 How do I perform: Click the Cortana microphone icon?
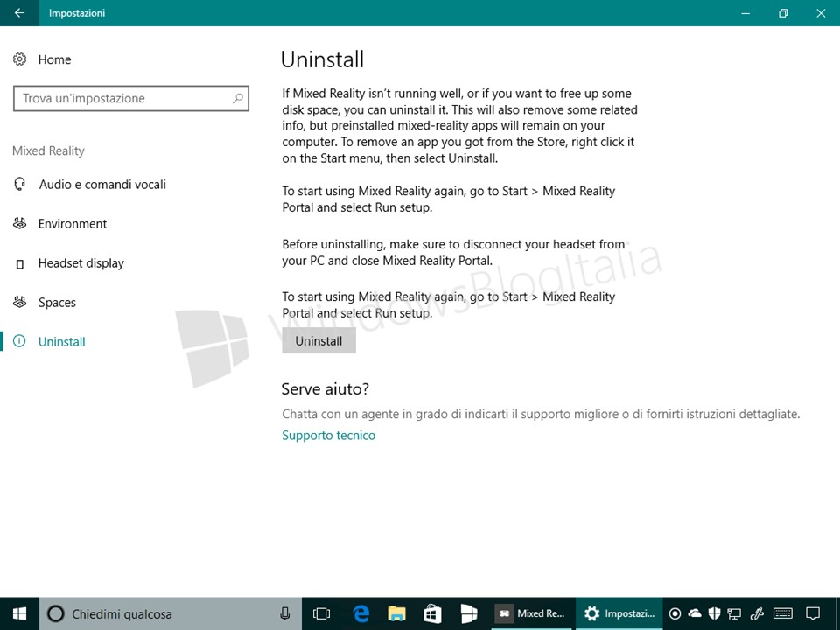click(285, 614)
